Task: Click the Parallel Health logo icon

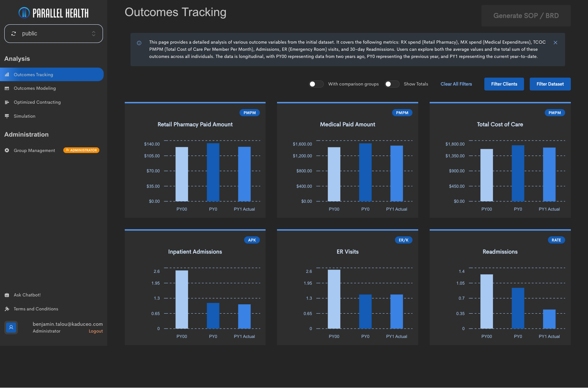Action: [24, 13]
